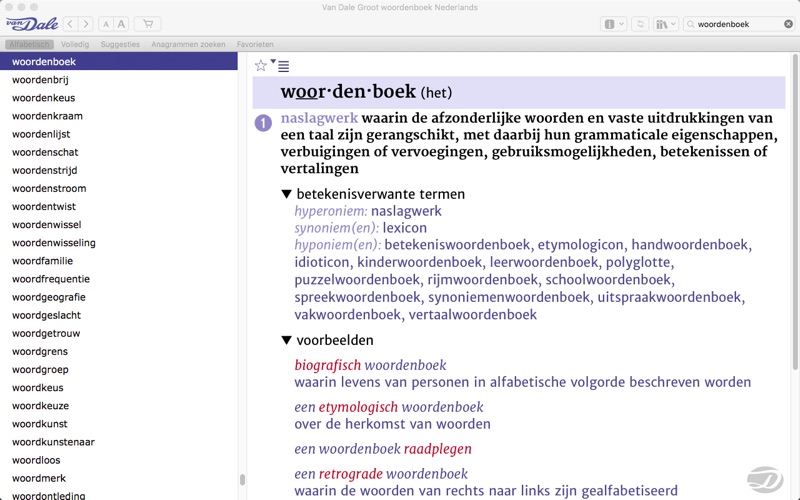Open the polyglotte hyponym link
This screenshot has height=500, width=800.
pyautogui.click(x=638, y=262)
